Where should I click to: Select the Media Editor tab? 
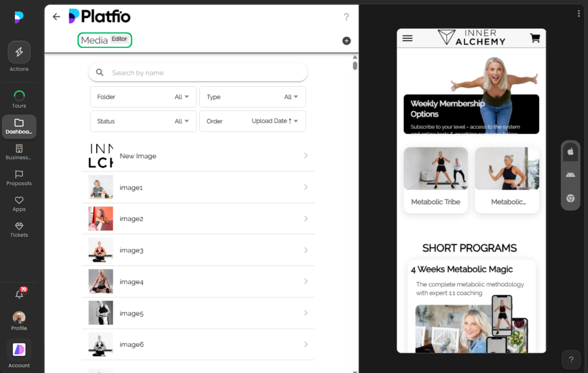[104, 40]
